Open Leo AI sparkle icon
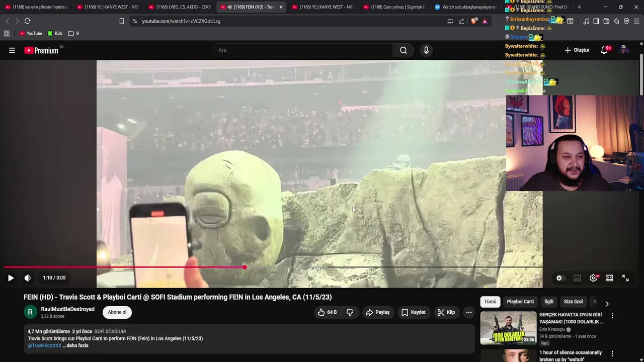 pos(616,21)
